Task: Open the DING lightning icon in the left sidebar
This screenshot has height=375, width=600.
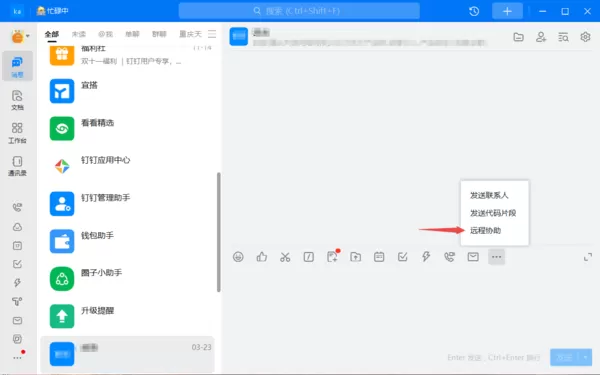Action: [x=17, y=283]
